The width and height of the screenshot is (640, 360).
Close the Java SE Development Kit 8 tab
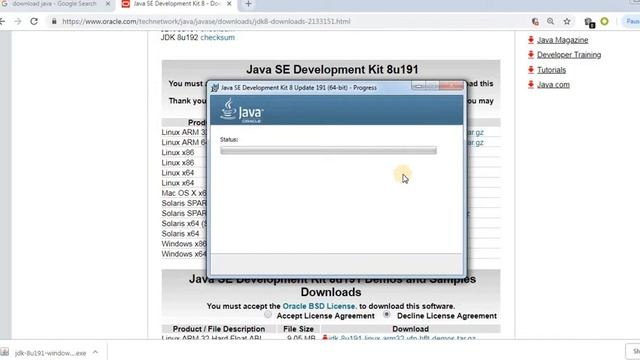tap(229, 4)
